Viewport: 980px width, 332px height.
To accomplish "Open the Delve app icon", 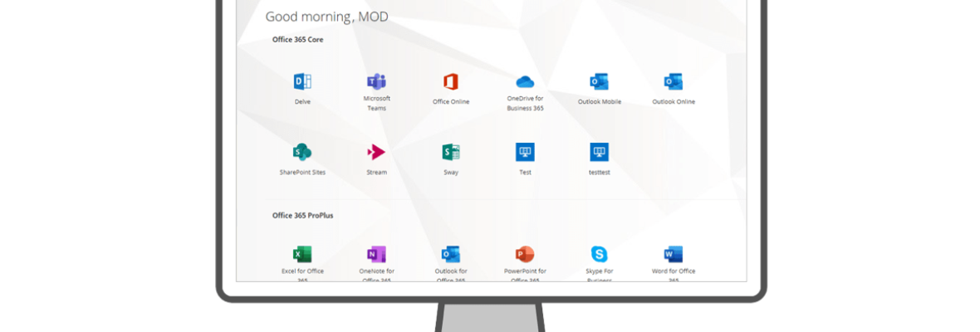I will [302, 81].
